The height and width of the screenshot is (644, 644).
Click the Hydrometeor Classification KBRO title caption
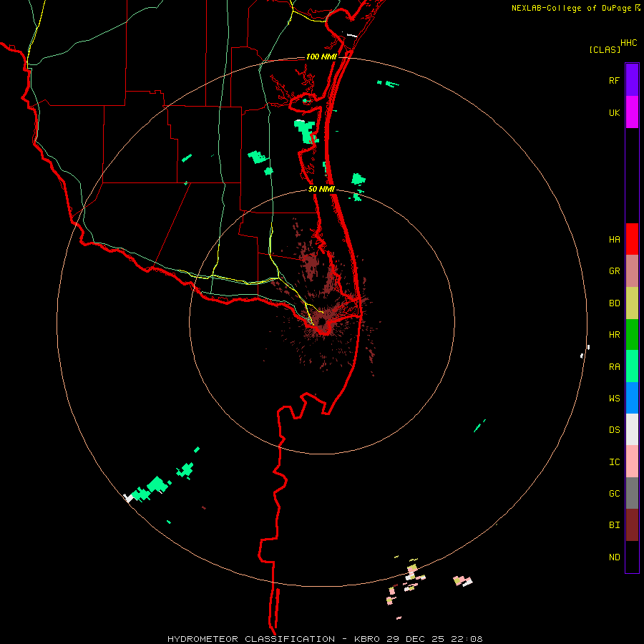pos(325,639)
